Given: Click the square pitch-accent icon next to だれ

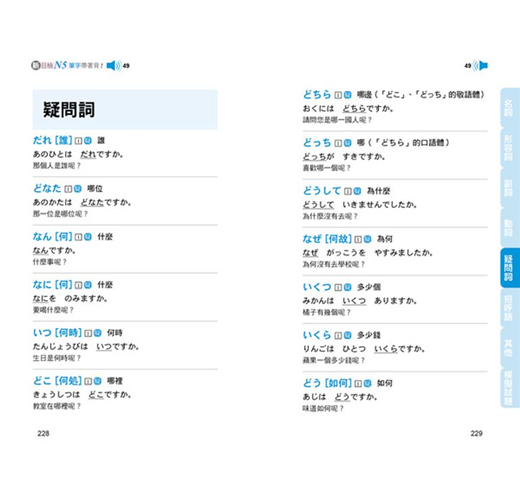Looking at the screenshot, I should coord(78,141).
